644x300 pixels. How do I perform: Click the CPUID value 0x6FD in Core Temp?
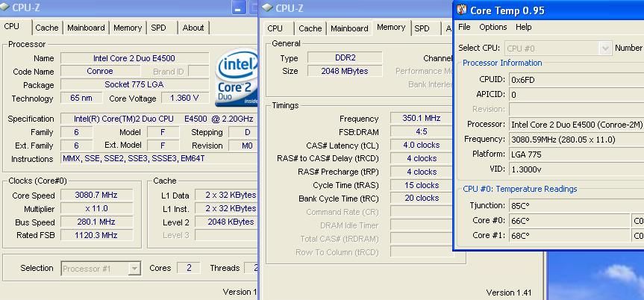pyautogui.click(x=576, y=80)
